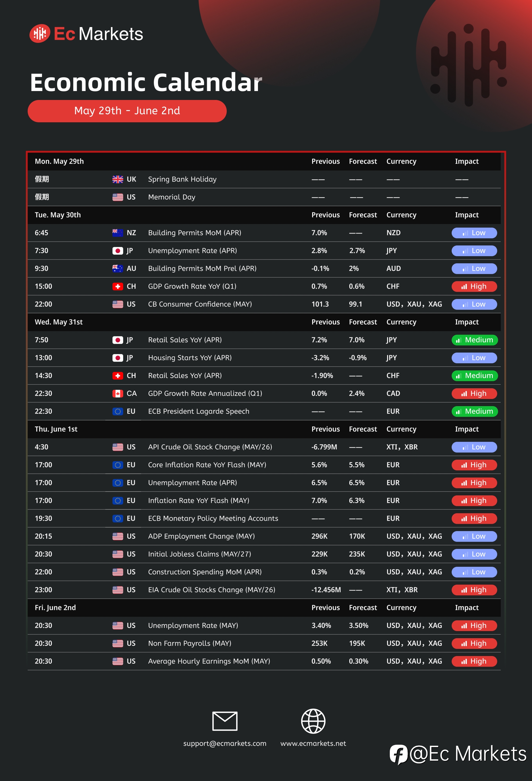Screen dimensions: 532x781
Task: Click the US flag on CB Consumer Confidence row
Action: 118,304
